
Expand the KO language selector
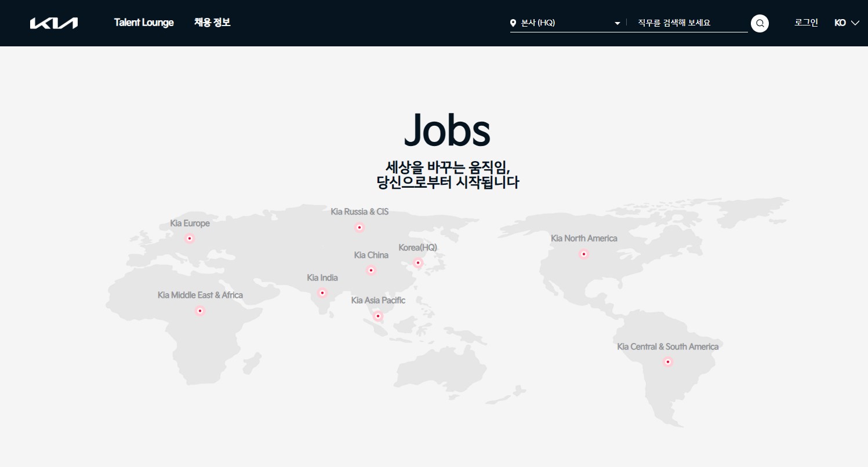846,23
